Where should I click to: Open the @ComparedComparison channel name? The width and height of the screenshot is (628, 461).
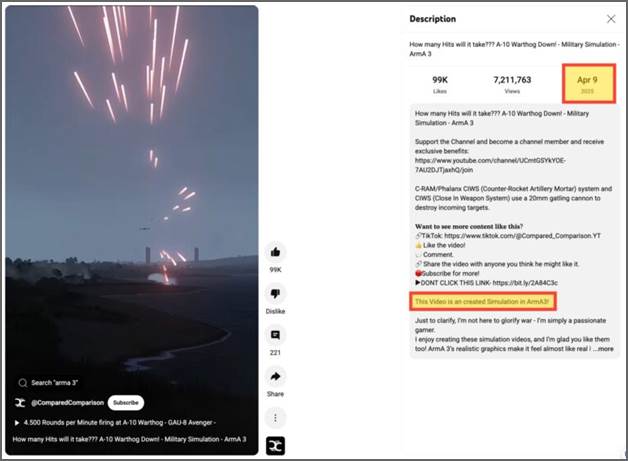tap(67, 403)
